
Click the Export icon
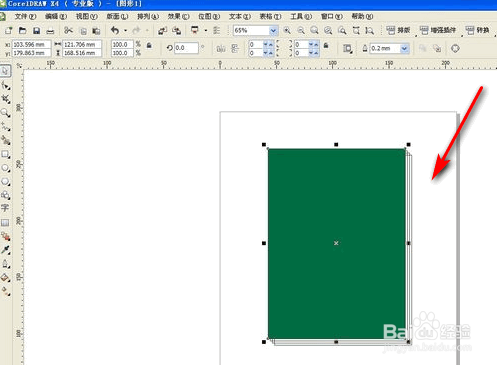click(176, 31)
